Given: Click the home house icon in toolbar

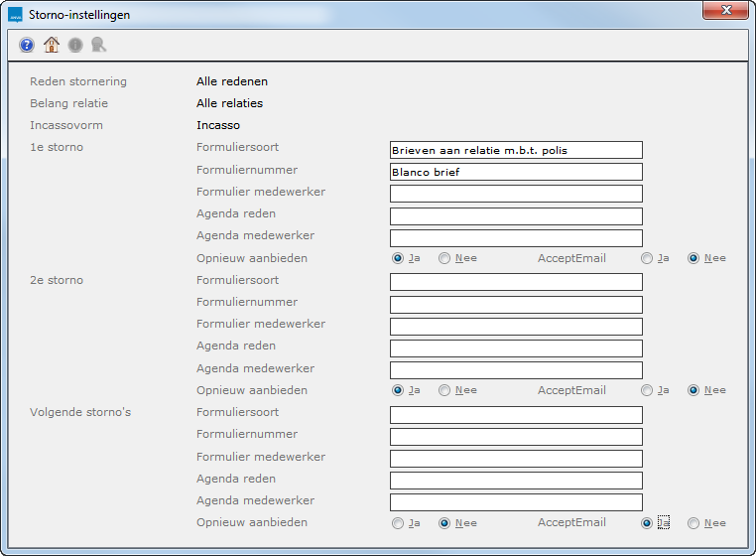Looking at the screenshot, I should [x=52, y=45].
